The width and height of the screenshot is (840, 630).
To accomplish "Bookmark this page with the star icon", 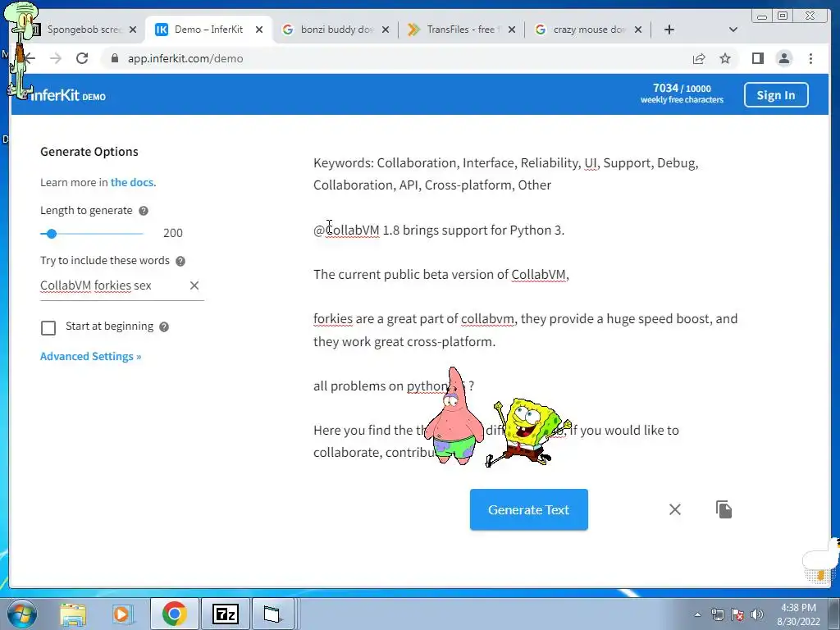I will click(725, 58).
